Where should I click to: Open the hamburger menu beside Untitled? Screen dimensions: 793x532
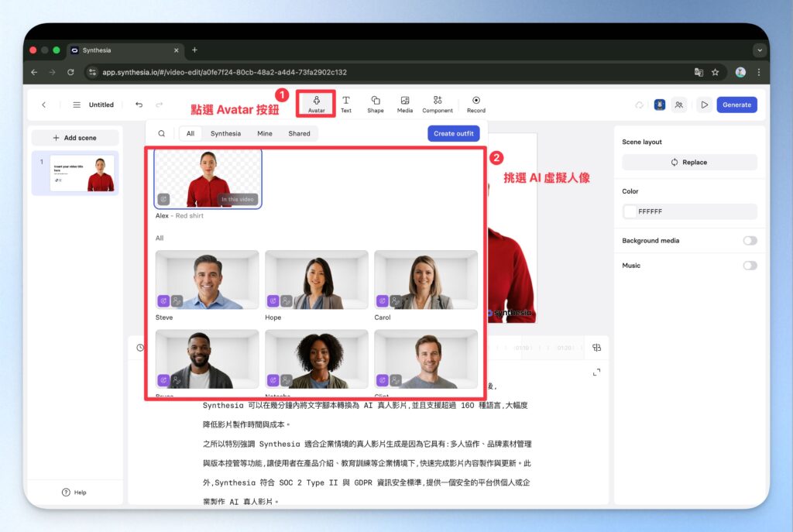click(x=77, y=105)
